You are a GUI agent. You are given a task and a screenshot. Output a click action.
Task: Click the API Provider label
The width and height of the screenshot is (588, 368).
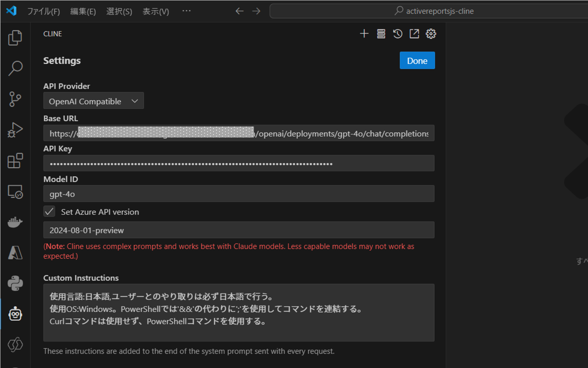pyautogui.click(x=66, y=86)
